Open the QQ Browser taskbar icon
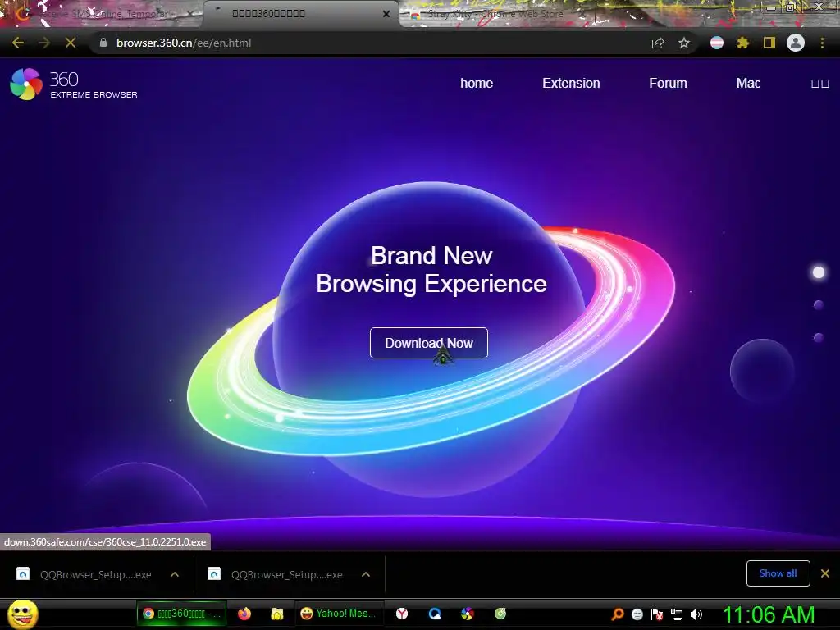Viewport: 840px width, 630px height. coord(435,614)
